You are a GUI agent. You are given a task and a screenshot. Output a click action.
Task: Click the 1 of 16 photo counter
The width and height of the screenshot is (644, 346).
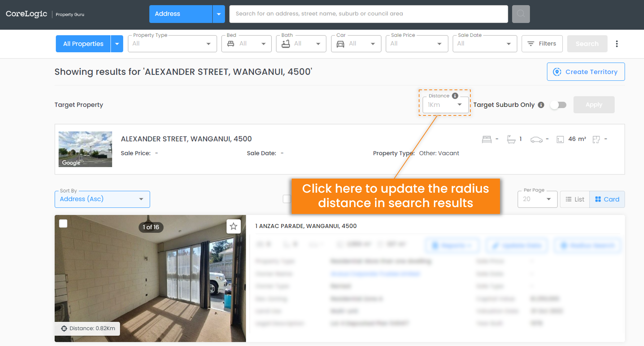[x=151, y=227]
